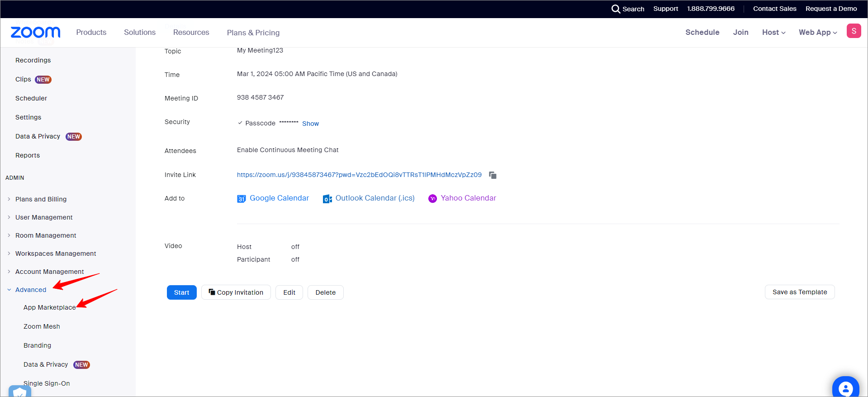The height and width of the screenshot is (397, 868).
Task: Click the Yahoo Calendar icon
Action: (x=433, y=199)
